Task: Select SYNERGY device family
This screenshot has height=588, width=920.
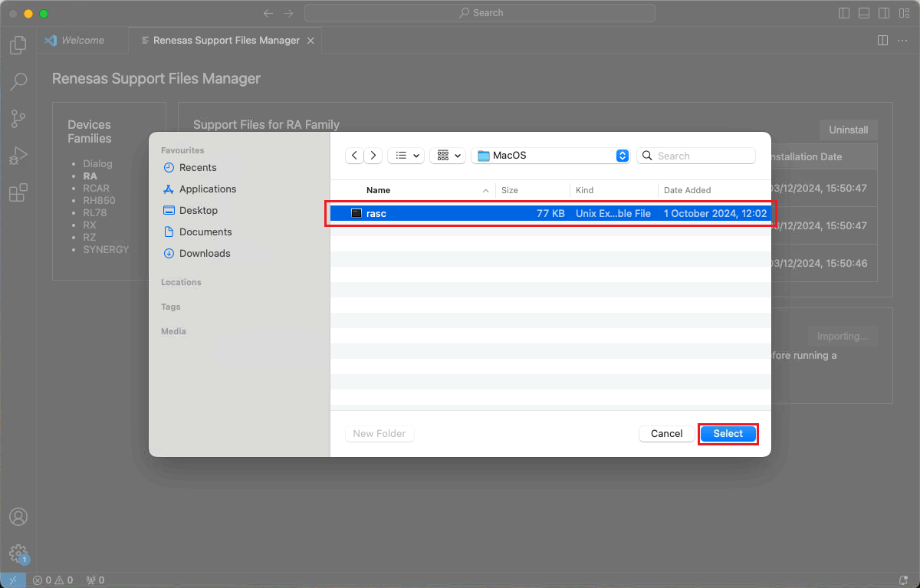Action: 106,249
